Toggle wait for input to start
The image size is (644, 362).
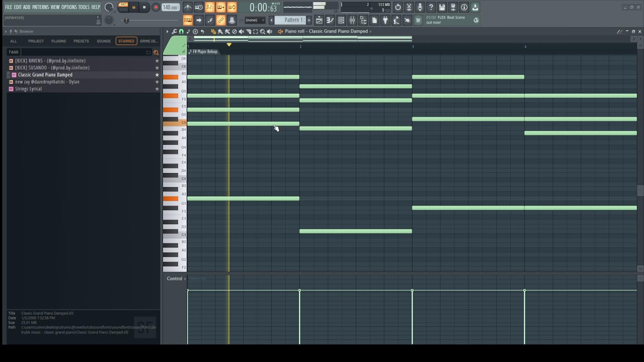click(x=199, y=7)
